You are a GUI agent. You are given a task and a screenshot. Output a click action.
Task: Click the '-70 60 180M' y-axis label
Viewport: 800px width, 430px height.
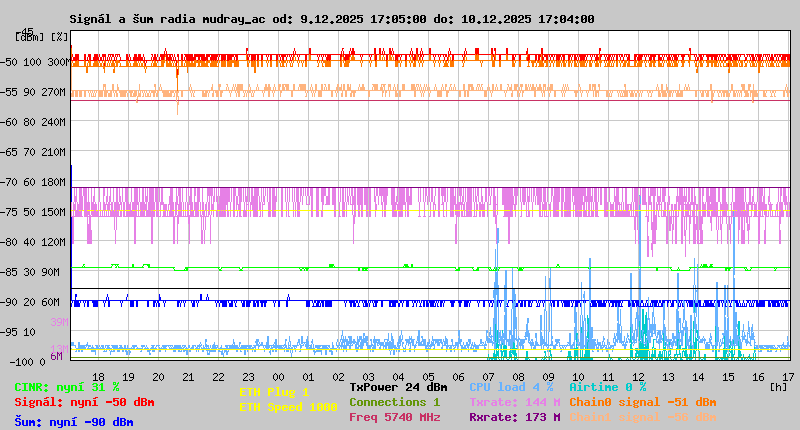pos(40,182)
